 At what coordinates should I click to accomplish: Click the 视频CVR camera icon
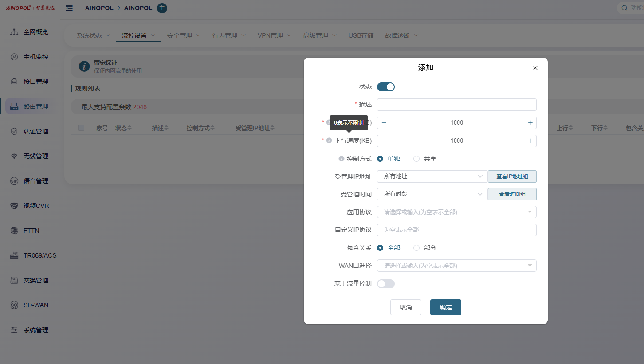pos(14,206)
